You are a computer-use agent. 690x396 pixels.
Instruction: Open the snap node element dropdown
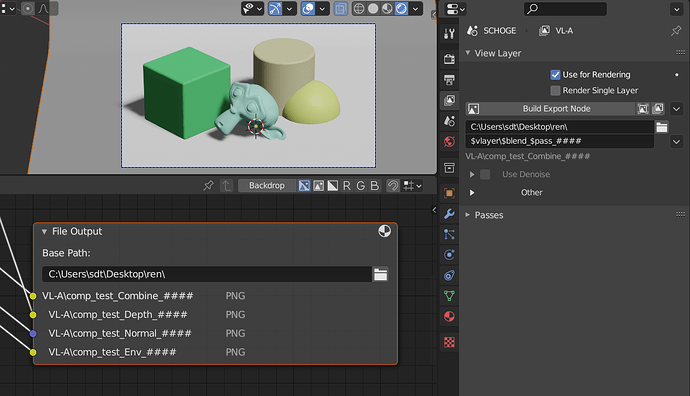click(x=413, y=186)
